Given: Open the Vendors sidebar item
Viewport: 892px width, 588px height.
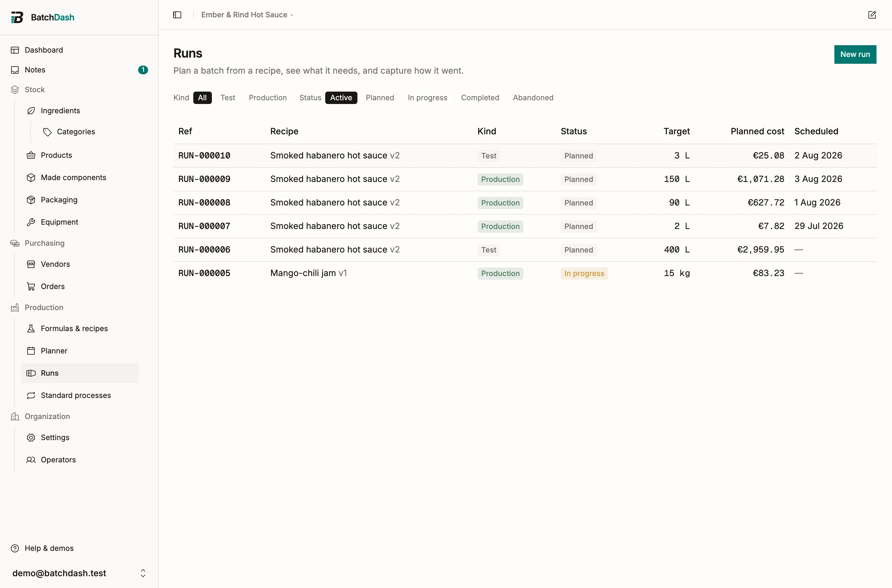Looking at the screenshot, I should click(80, 264).
